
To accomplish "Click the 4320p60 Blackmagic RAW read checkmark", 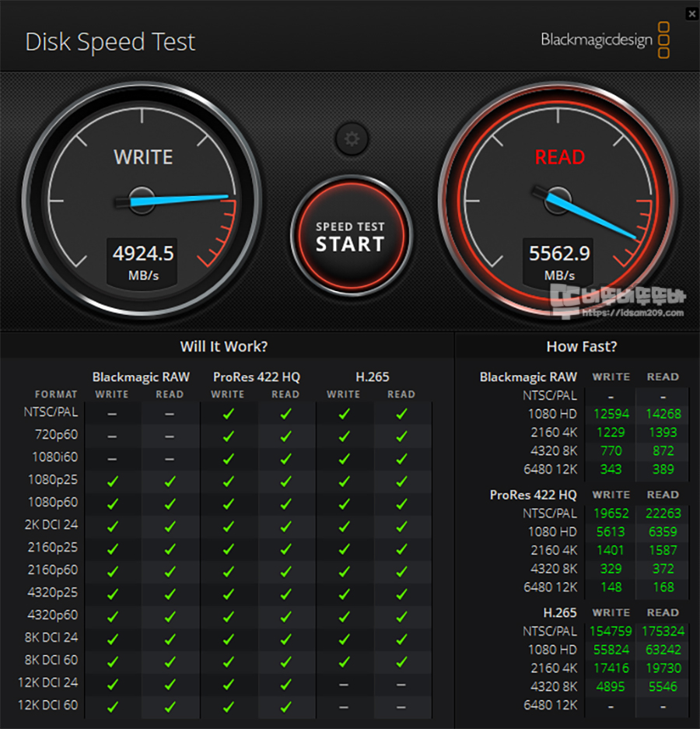I will pos(170,616).
